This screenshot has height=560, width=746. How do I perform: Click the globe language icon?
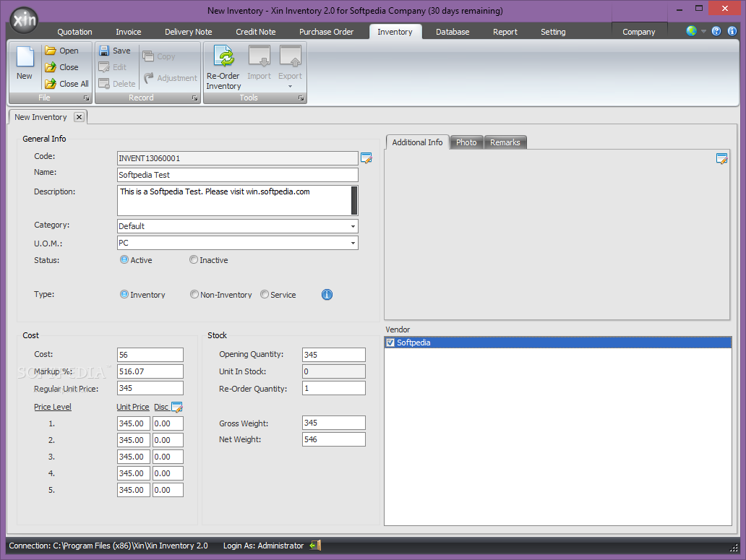pos(691,31)
